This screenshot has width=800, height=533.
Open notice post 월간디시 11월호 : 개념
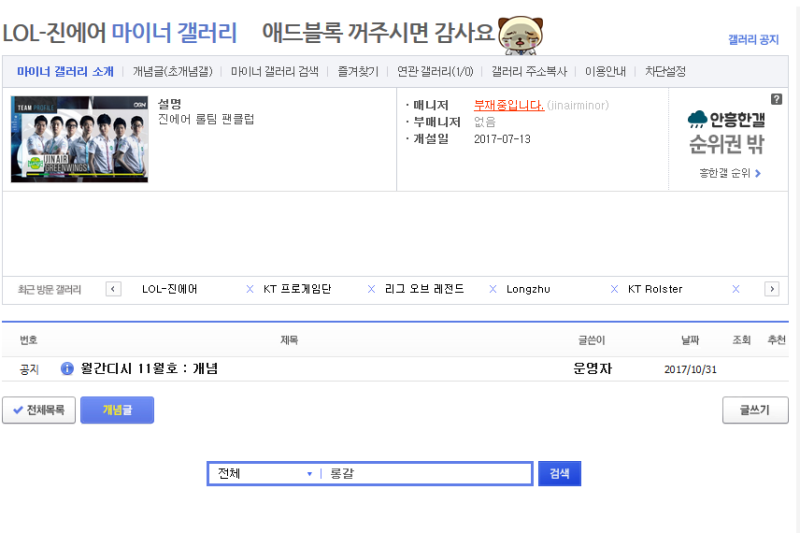(149, 368)
